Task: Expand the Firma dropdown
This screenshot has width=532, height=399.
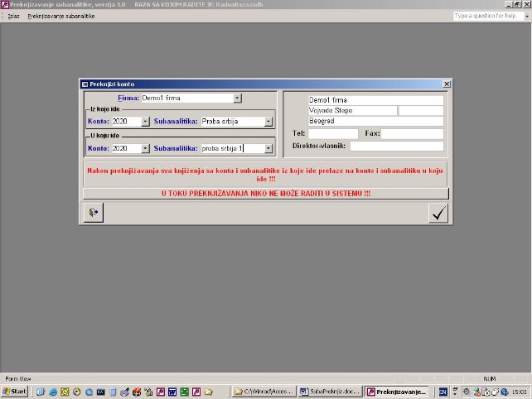Action: 237,98
